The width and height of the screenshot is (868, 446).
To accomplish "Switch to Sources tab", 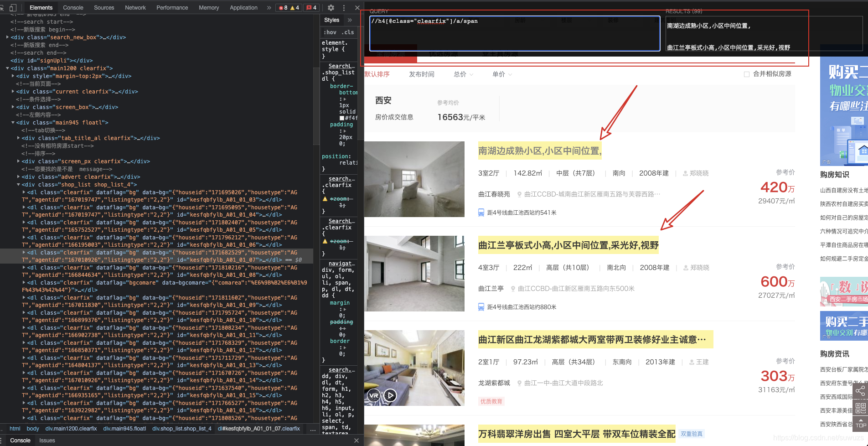I will [104, 8].
